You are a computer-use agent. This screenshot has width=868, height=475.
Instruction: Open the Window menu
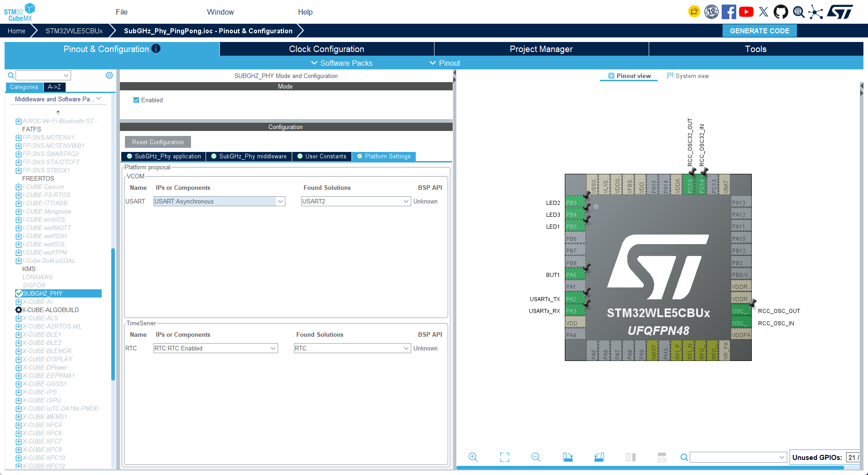pos(220,12)
